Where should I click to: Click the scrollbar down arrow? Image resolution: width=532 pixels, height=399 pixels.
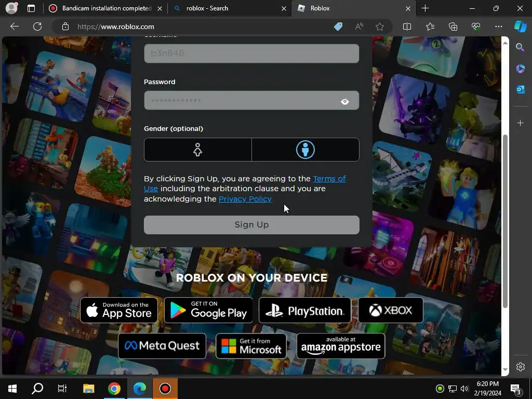click(505, 369)
